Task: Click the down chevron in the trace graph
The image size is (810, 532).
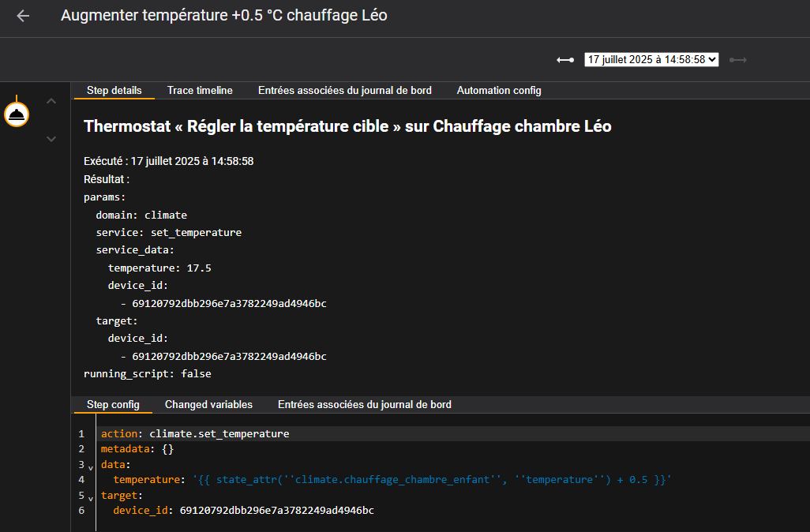Action: (x=51, y=139)
